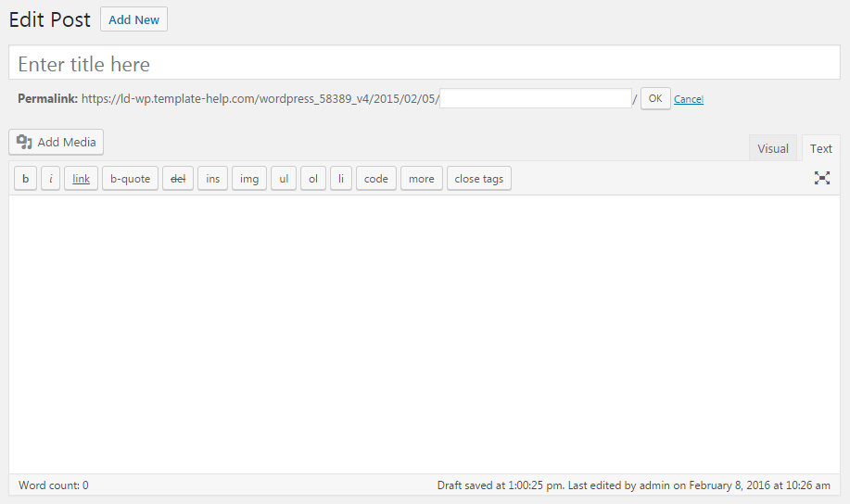The height and width of the screenshot is (504, 850).
Task: Insert ordered list with ol button
Action: pyautogui.click(x=313, y=178)
